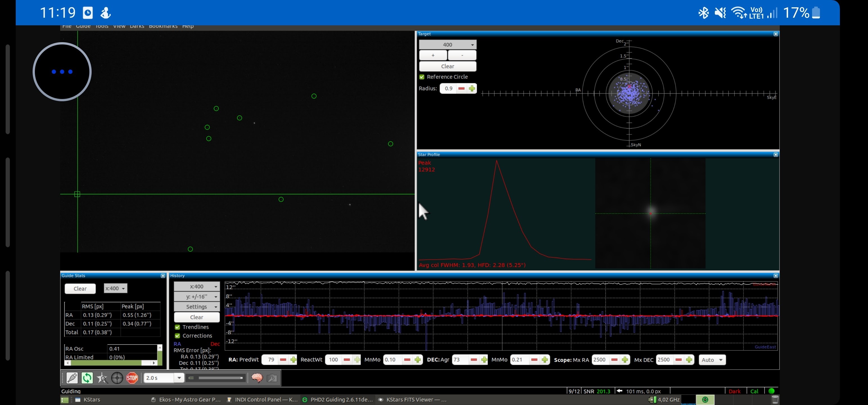Increase ReactWt with plus icon
This screenshot has height=405, width=868.
357,360
